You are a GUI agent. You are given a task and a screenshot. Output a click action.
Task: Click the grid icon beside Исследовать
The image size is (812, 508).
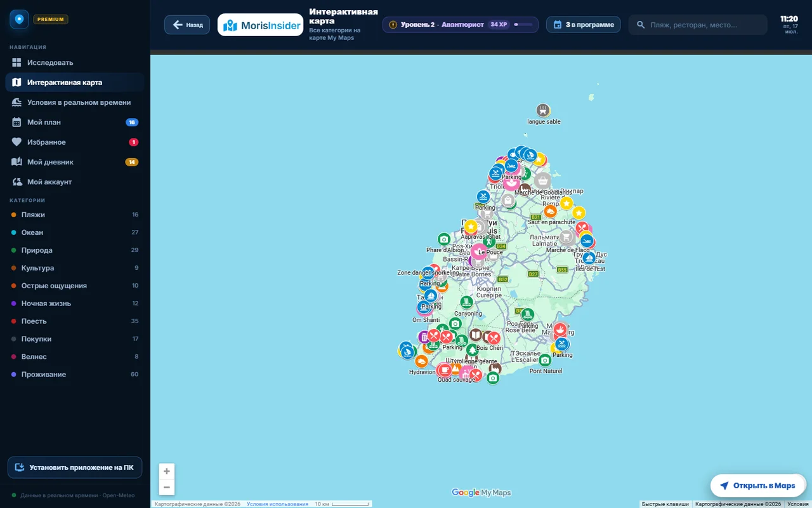coord(17,62)
